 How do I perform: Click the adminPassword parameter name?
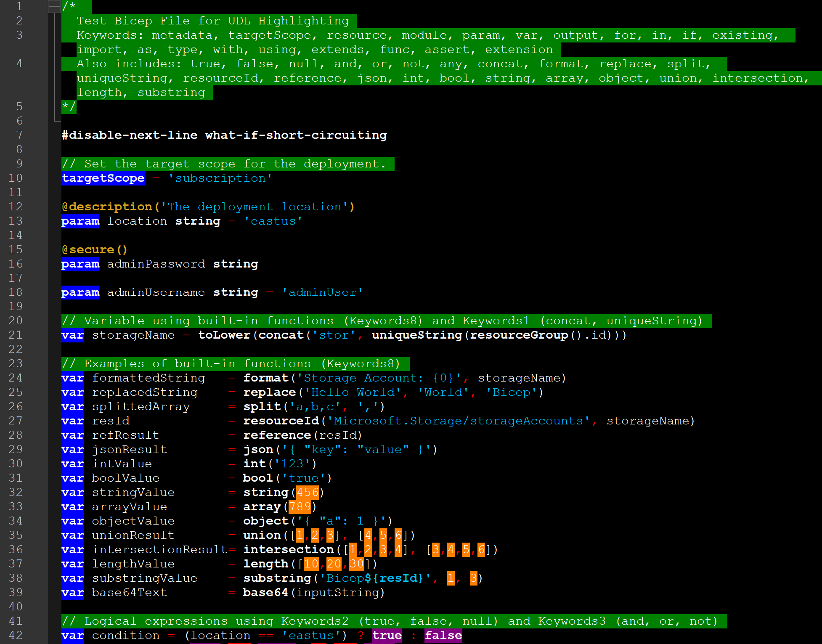(x=156, y=264)
